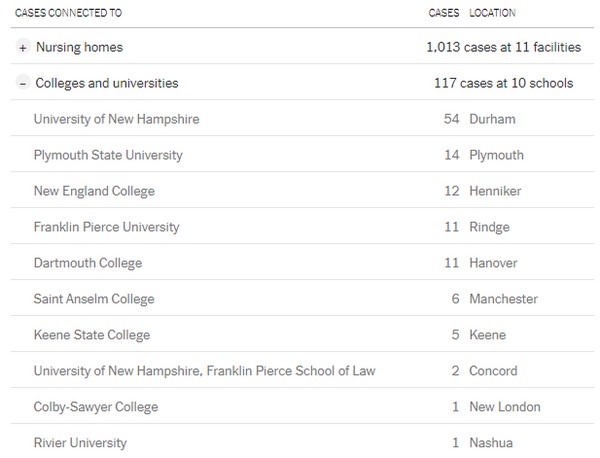The width and height of the screenshot is (600, 458).
Task: Select the University of New Hampshire row
Action: click(116, 119)
